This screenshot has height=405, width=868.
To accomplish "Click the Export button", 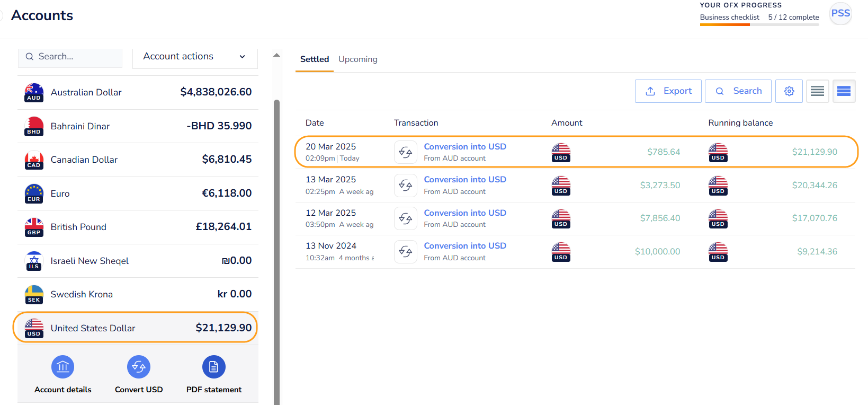I will point(668,91).
